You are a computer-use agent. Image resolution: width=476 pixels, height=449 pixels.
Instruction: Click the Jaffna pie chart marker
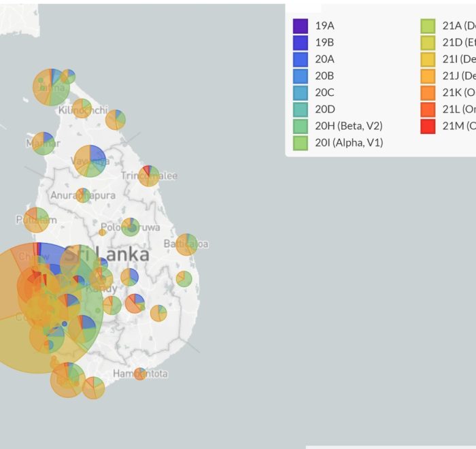point(51,87)
